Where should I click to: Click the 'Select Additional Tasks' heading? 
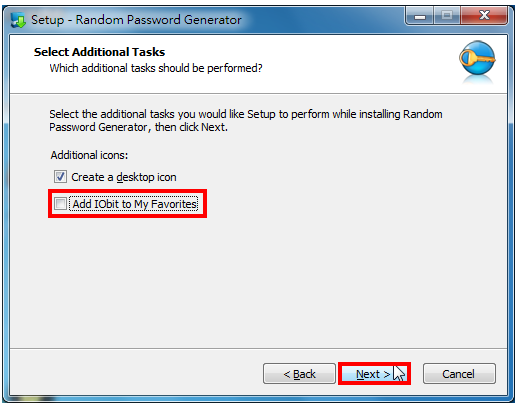(x=99, y=52)
